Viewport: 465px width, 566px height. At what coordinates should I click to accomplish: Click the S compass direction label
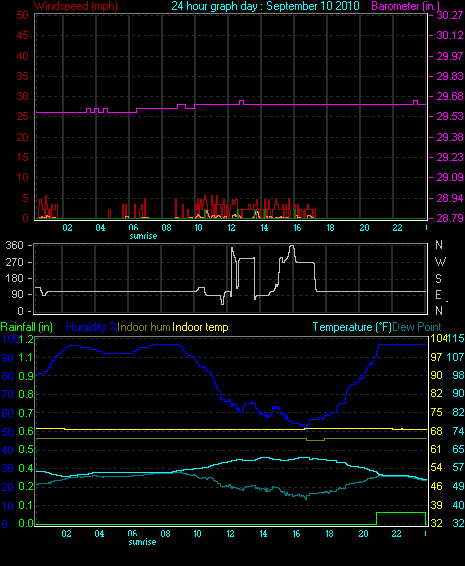[x=439, y=278]
